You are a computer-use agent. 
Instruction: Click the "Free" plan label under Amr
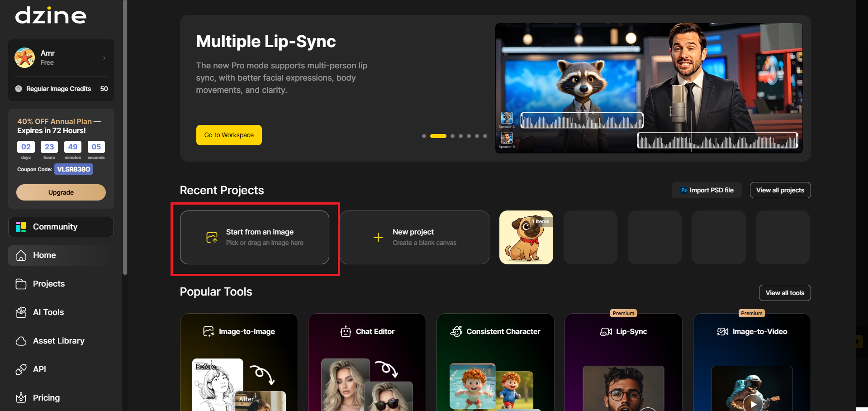coord(47,62)
